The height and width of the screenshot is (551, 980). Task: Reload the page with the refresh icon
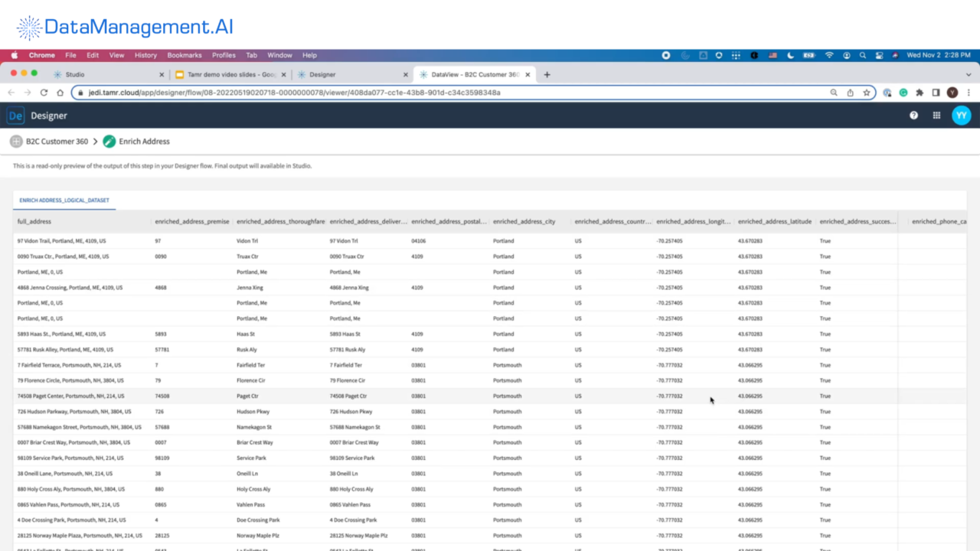44,93
